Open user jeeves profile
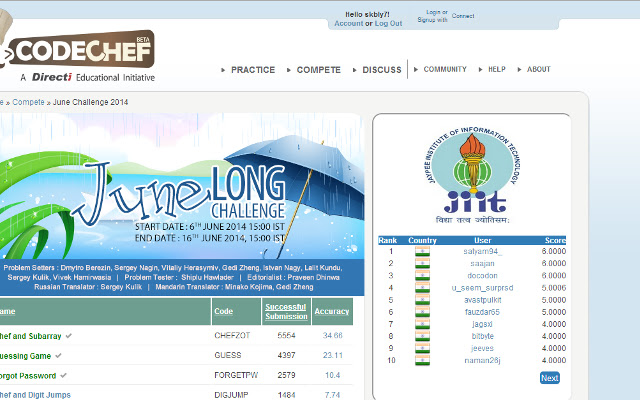The height and width of the screenshot is (400, 640). point(482,348)
